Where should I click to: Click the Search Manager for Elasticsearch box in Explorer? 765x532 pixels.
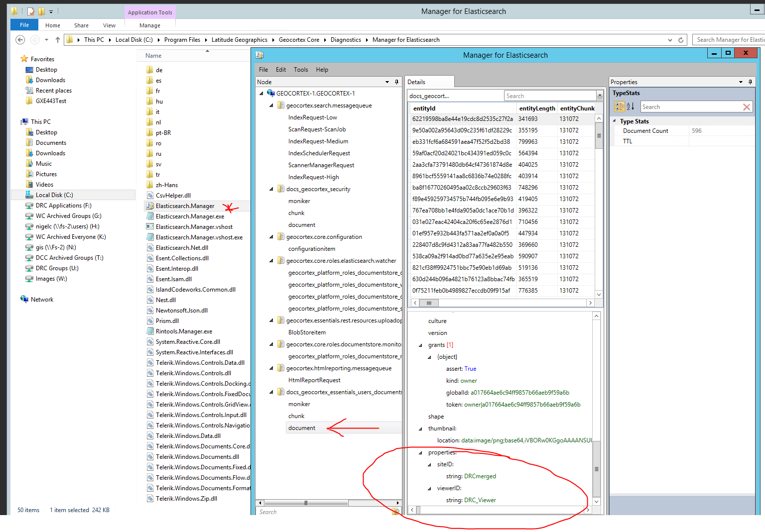[x=729, y=40]
